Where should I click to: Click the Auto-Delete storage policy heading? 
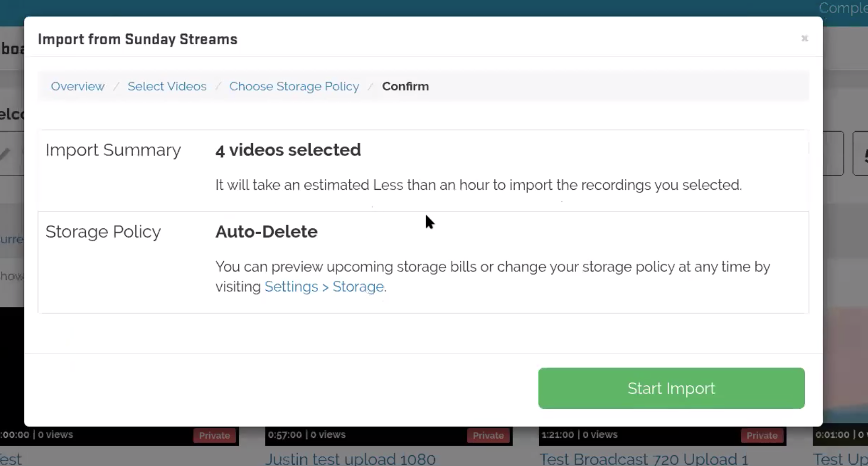pos(266,231)
